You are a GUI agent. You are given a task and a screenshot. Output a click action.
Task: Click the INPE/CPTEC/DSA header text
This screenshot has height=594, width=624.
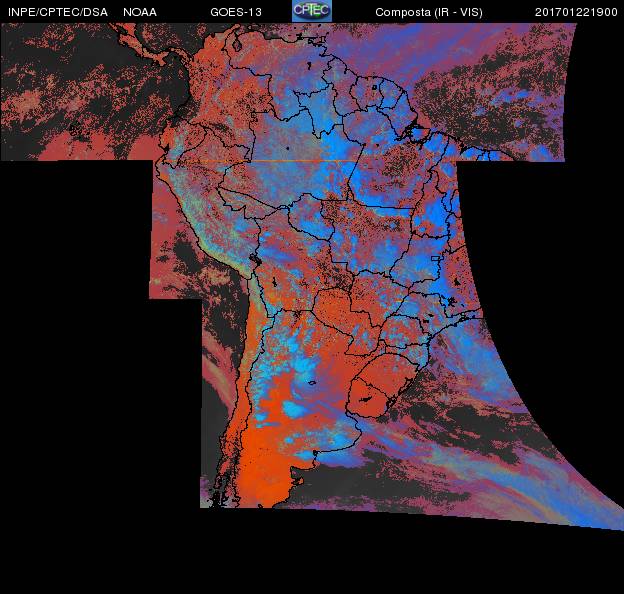coord(58,12)
